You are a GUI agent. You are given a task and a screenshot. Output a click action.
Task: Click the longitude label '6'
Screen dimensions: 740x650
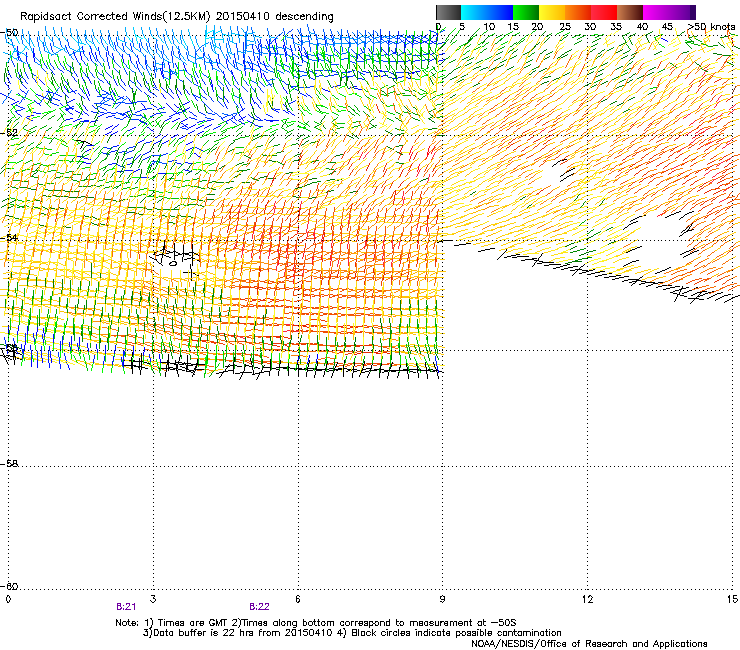[298, 599]
